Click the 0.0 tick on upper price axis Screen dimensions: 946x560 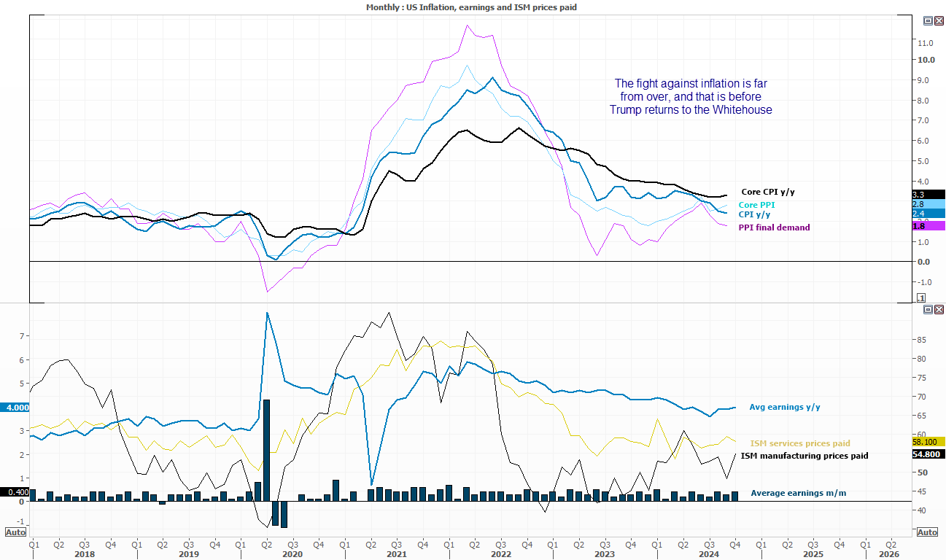click(x=925, y=261)
